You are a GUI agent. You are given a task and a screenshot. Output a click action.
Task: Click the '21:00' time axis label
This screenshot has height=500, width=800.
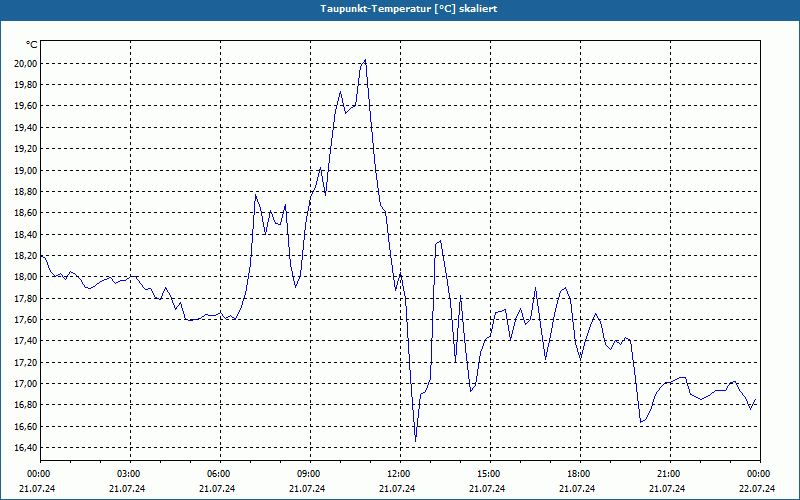click(x=670, y=474)
